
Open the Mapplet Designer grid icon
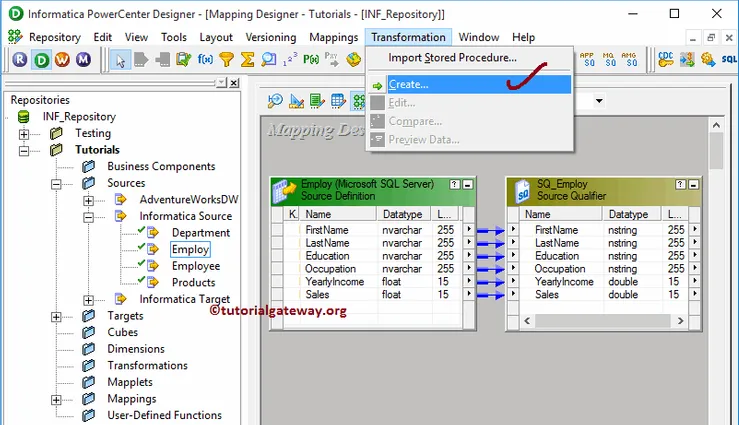point(338,100)
